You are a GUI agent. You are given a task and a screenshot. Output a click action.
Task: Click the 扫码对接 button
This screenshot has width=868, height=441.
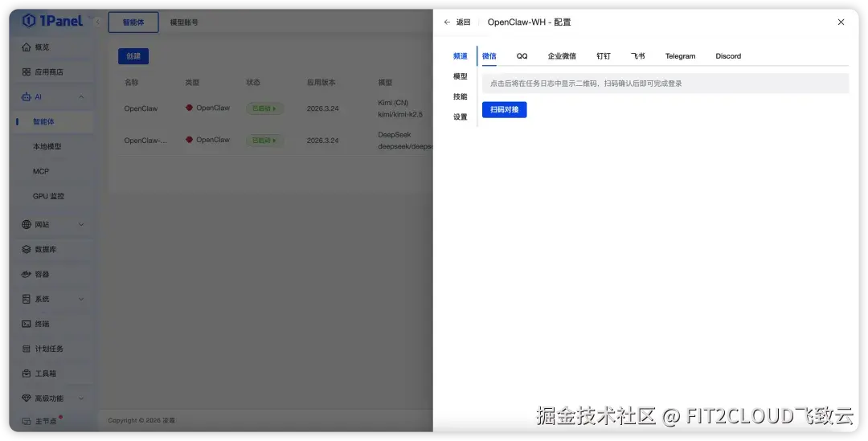pos(504,109)
